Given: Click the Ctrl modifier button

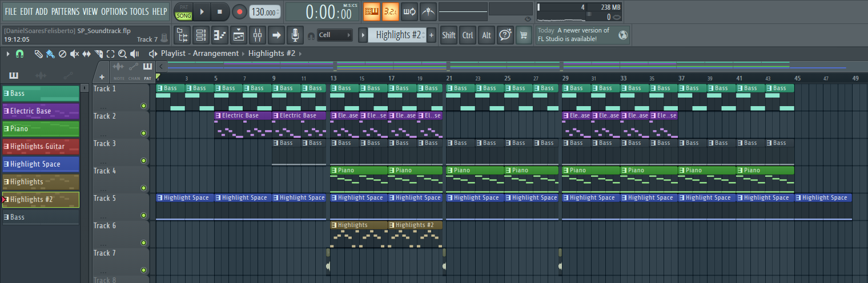Looking at the screenshot, I should click(x=468, y=35).
